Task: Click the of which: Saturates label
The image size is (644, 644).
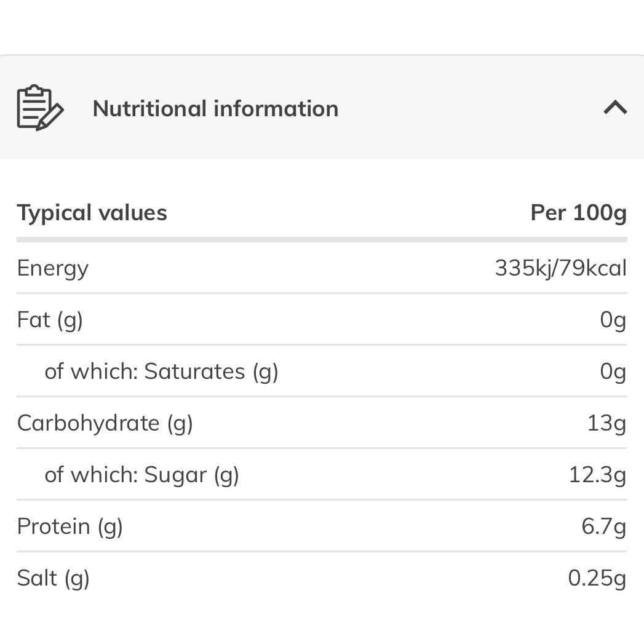Action: (x=161, y=372)
